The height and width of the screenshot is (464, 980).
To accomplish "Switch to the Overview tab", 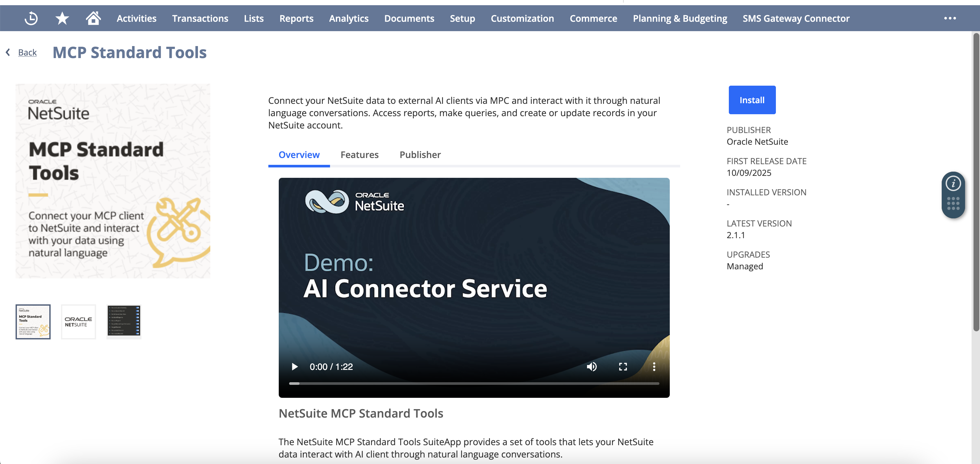I will (x=299, y=155).
